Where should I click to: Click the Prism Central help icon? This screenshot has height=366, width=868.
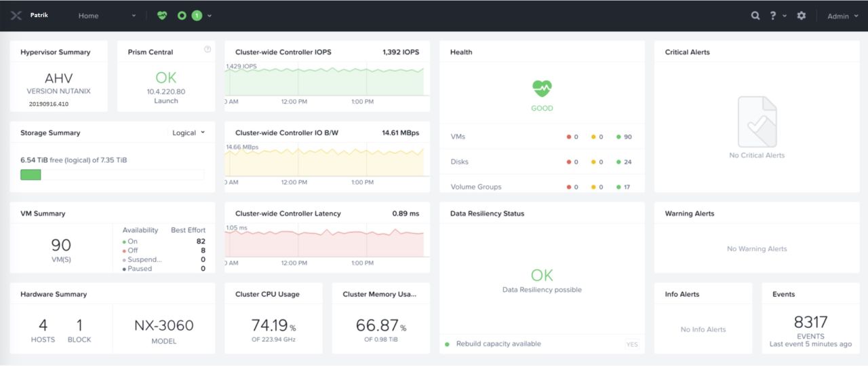[x=208, y=49]
